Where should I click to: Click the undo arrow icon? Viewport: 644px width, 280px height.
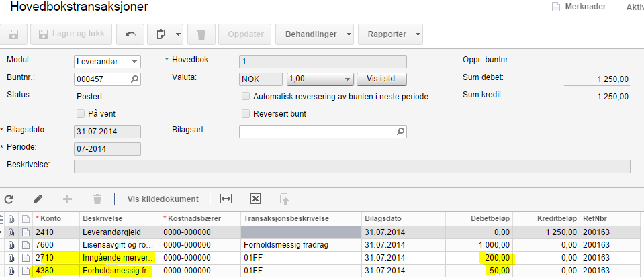[130, 34]
